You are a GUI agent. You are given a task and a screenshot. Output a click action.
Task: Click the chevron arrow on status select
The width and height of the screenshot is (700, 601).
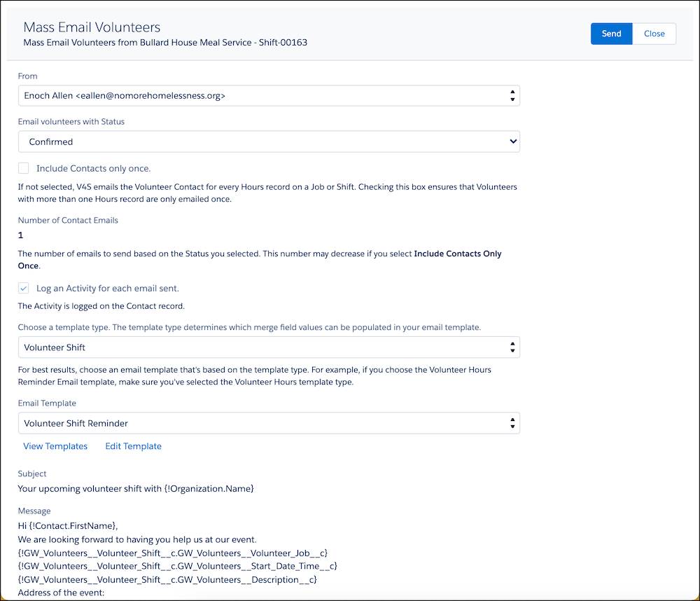coord(513,141)
